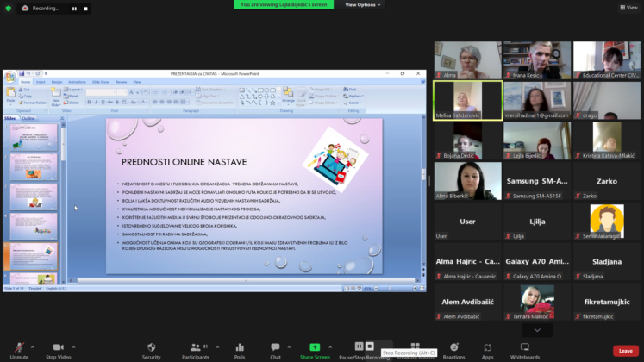Toggle Italic formatting
The width and height of the screenshot is (644, 362).
pyautogui.click(x=96, y=103)
